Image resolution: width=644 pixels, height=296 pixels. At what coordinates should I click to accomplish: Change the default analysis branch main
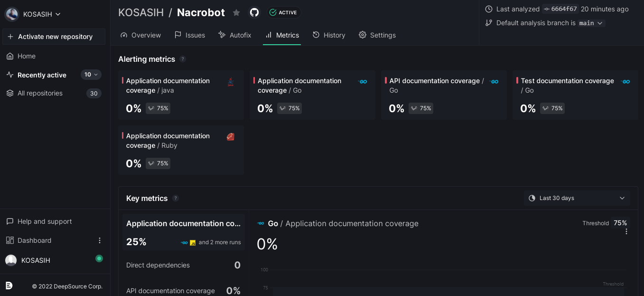tap(591, 23)
